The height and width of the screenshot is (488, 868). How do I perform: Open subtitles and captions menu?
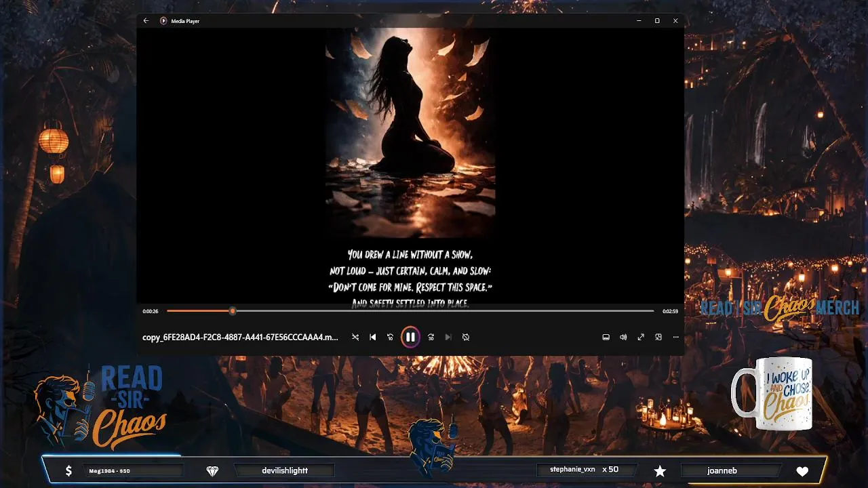click(x=606, y=337)
